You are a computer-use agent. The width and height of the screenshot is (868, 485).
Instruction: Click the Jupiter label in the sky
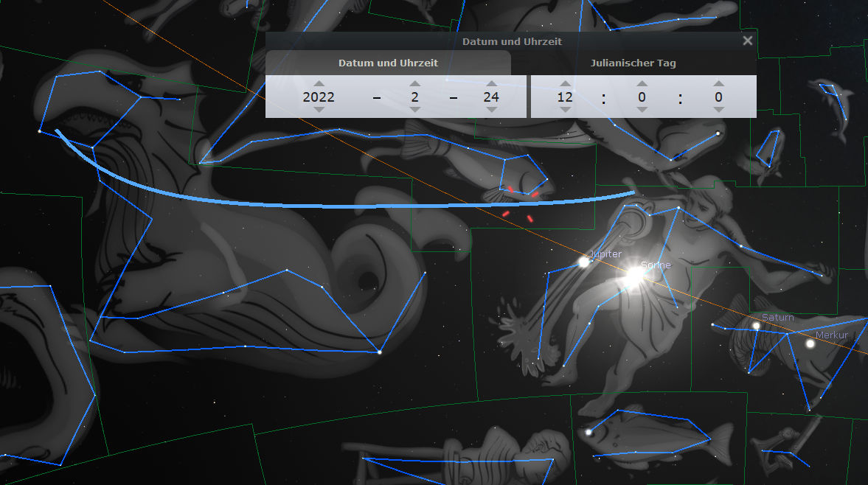tap(605, 254)
